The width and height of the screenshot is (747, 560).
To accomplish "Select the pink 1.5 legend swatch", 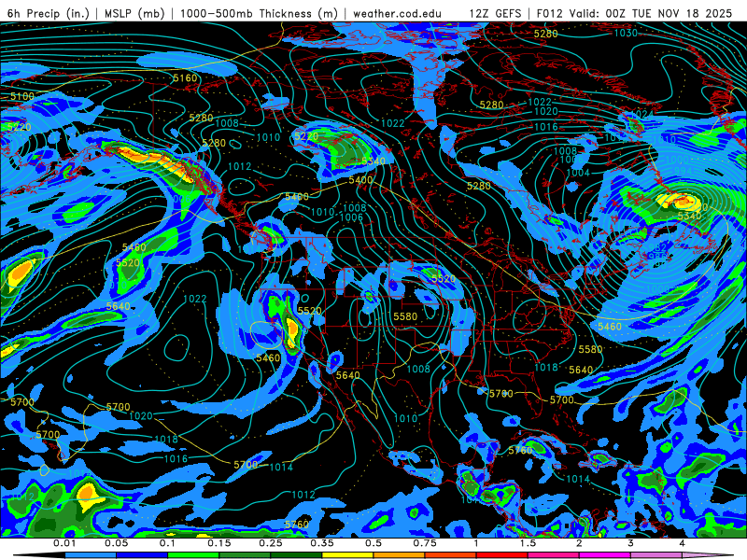I will pos(554,555).
